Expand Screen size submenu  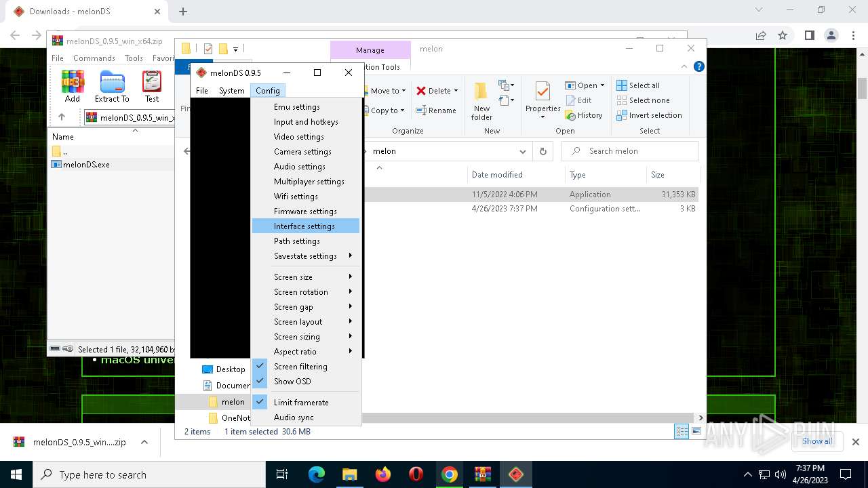306,277
